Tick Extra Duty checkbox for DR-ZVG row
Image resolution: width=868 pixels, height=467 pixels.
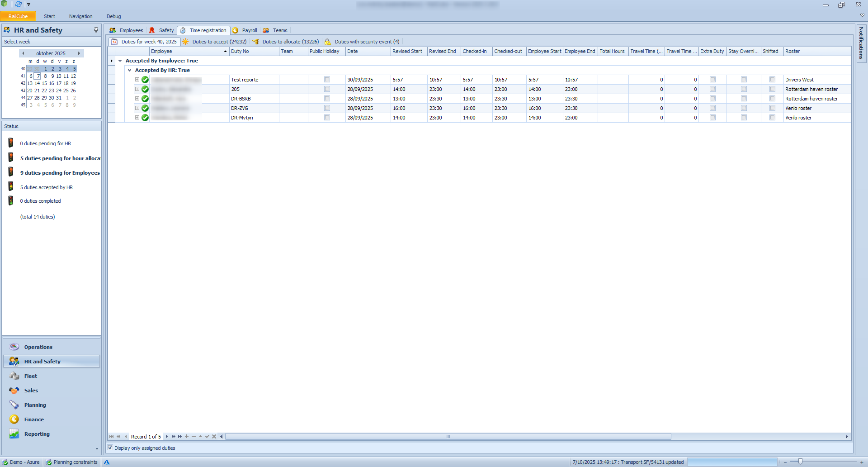[x=712, y=108]
